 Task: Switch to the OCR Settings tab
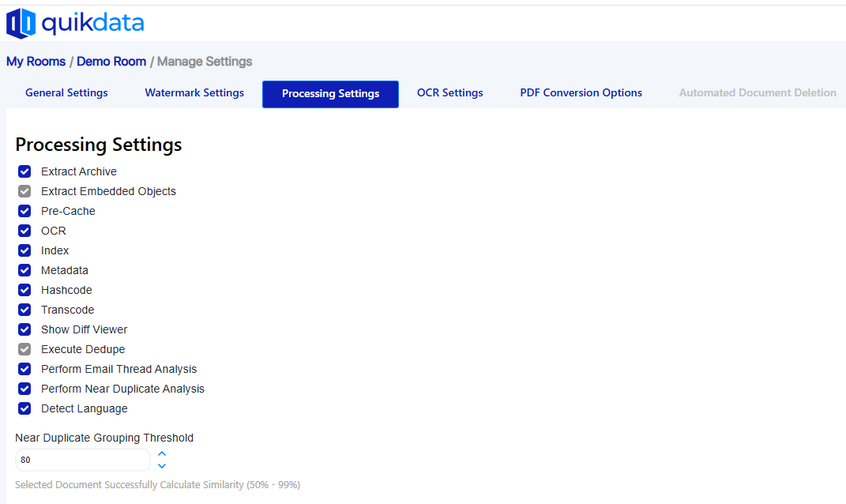[449, 92]
